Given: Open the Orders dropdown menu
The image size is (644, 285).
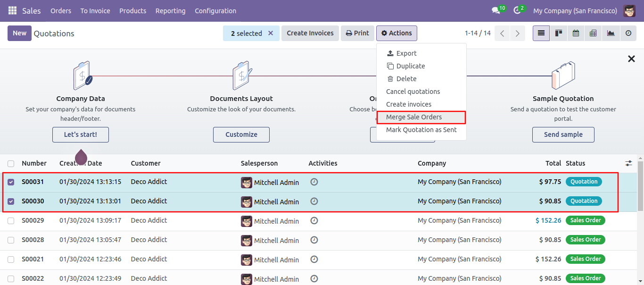Looking at the screenshot, I should 61,10.
